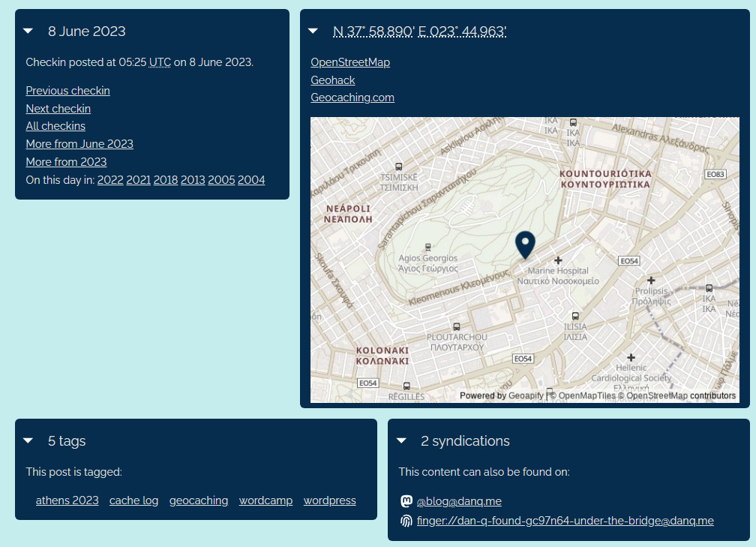Click the Agios Georgios bus stop icon
The height and width of the screenshot is (547, 756).
(427, 247)
